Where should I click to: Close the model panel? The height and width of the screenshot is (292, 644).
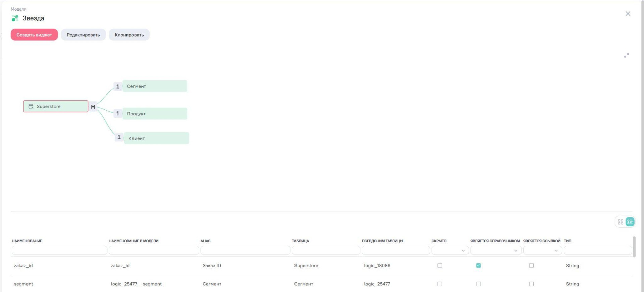click(x=628, y=14)
